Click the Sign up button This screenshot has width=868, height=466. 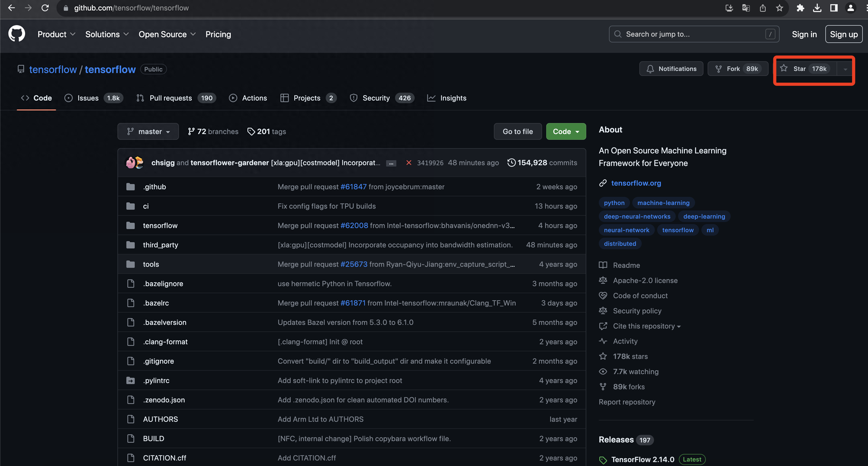tap(843, 34)
